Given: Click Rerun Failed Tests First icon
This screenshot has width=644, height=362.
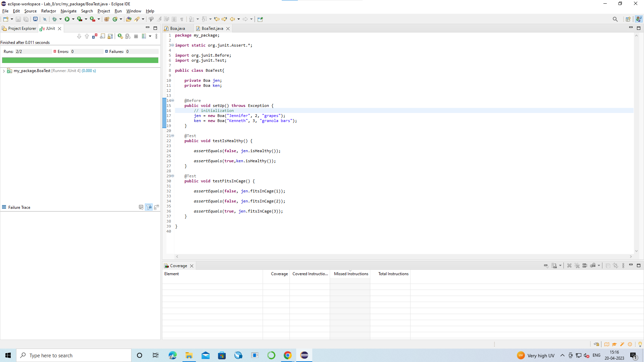Looking at the screenshot, I should click(128, 36).
